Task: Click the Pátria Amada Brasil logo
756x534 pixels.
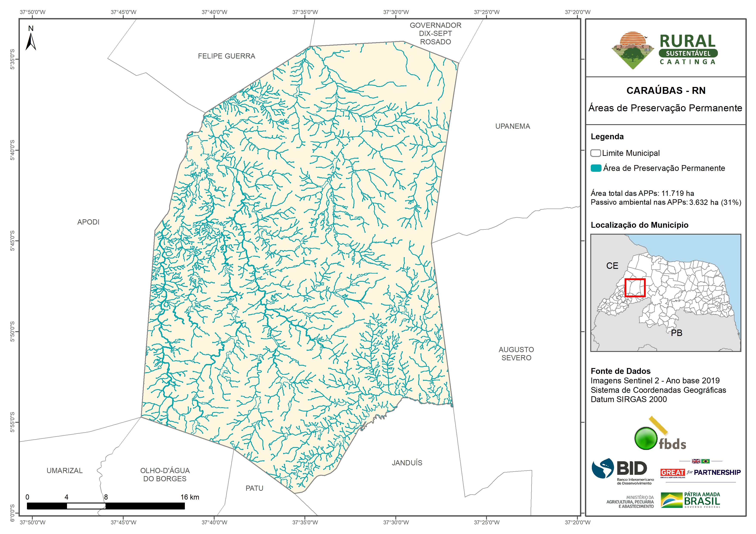Action: pyautogui.click(x=690, y=500)
